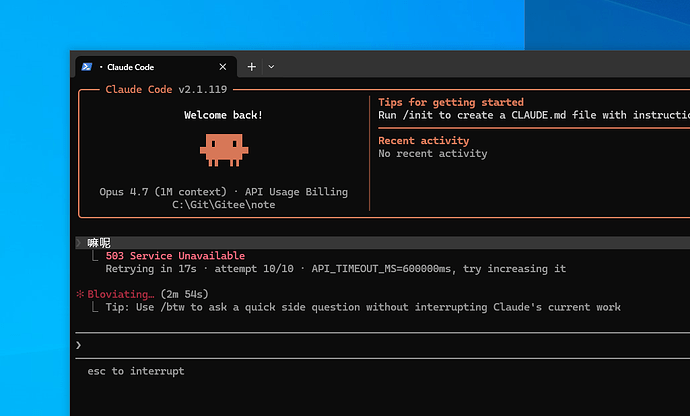This screenshot has height=416, width=690.
Task: Click the 'Retrying in 17s' status line
Action: pos(336,269)
